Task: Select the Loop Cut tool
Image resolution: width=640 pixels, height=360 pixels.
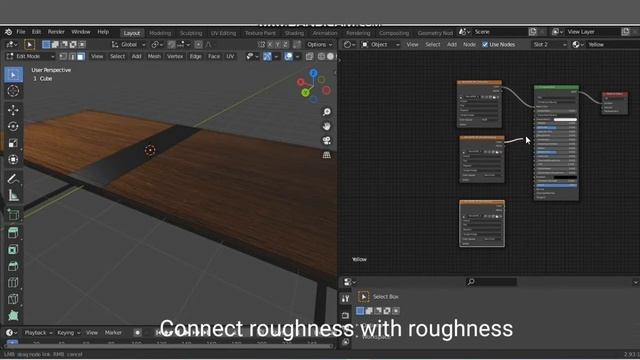Action: [x=13, y=282]
